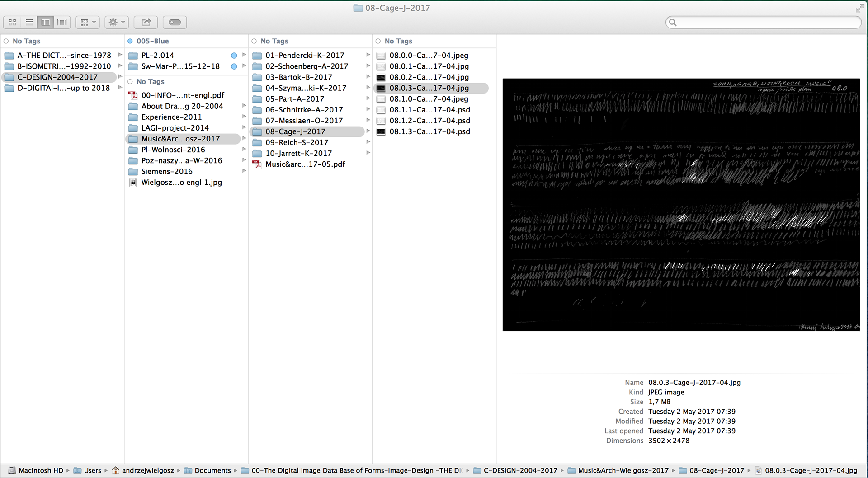The image size is (868, 478).
Task: Select the C-DESIGN-2004-2017 folder
Action: [59, 77]
